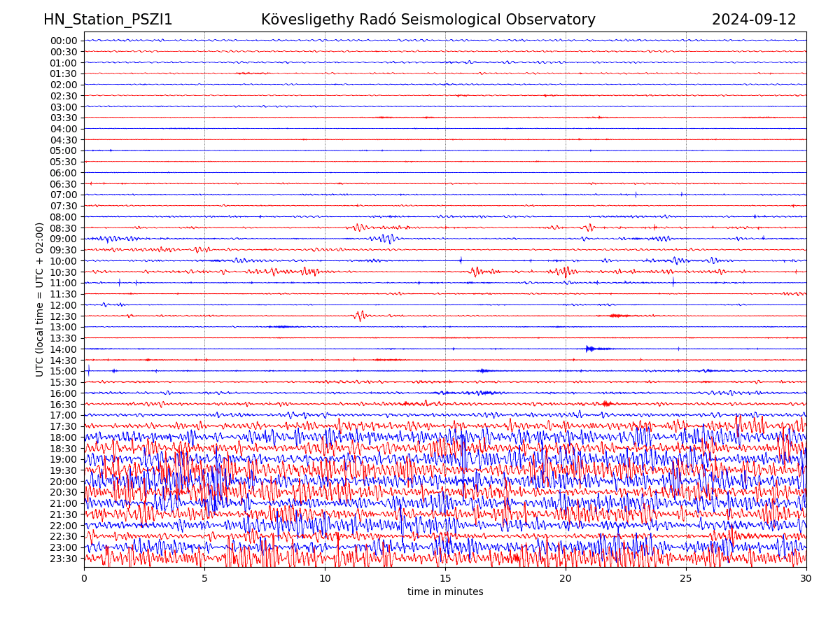Click the "time in minutes" x-axis label
The height and width of the screenshot is (630, 840).
pyautogui.click(x=445, y=591)
